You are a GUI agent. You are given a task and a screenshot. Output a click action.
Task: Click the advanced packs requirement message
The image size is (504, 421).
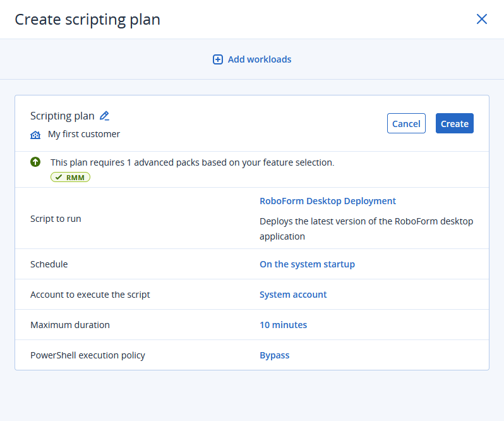click(x=192, y=162)
